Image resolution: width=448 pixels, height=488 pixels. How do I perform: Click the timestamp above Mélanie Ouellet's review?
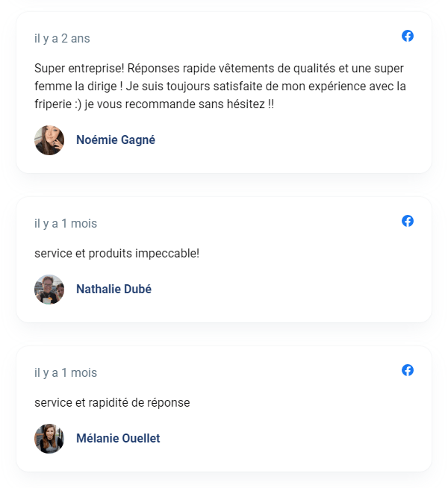pyautogui.click(x=66, y=372)
